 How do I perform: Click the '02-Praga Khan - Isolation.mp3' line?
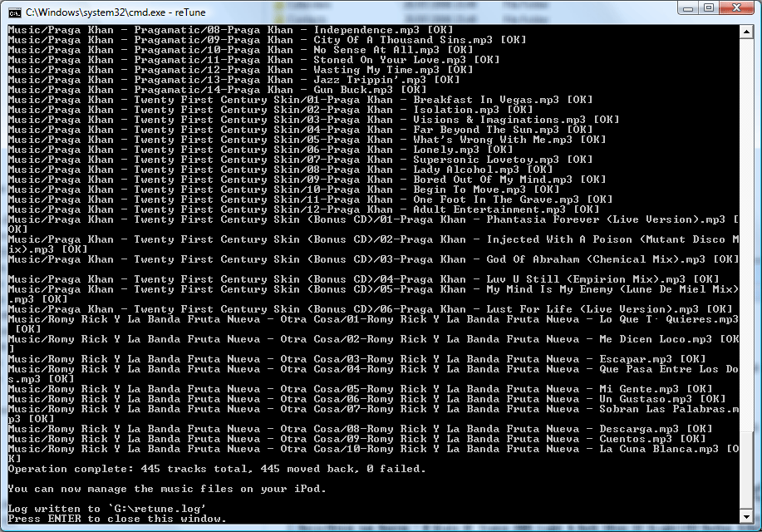[270, 110]
